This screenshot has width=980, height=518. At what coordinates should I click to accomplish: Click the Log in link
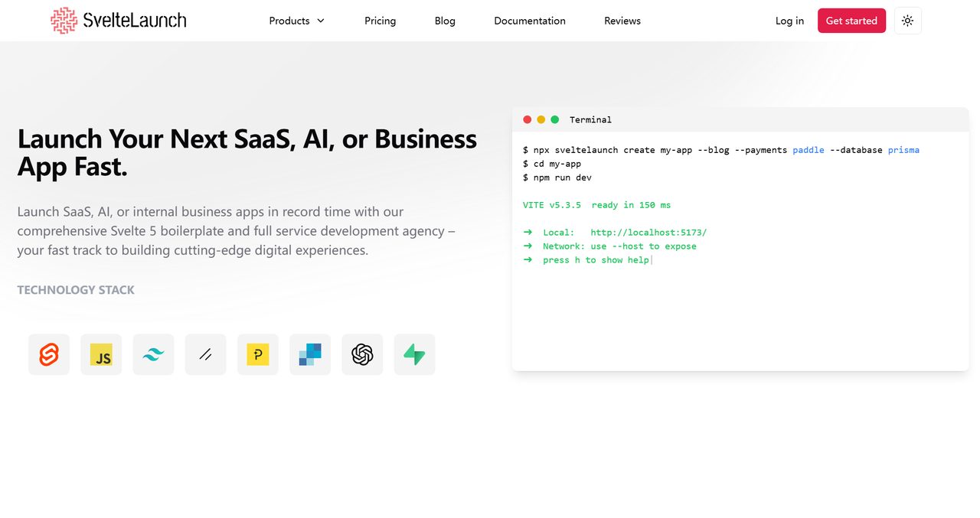pos(789,21)
